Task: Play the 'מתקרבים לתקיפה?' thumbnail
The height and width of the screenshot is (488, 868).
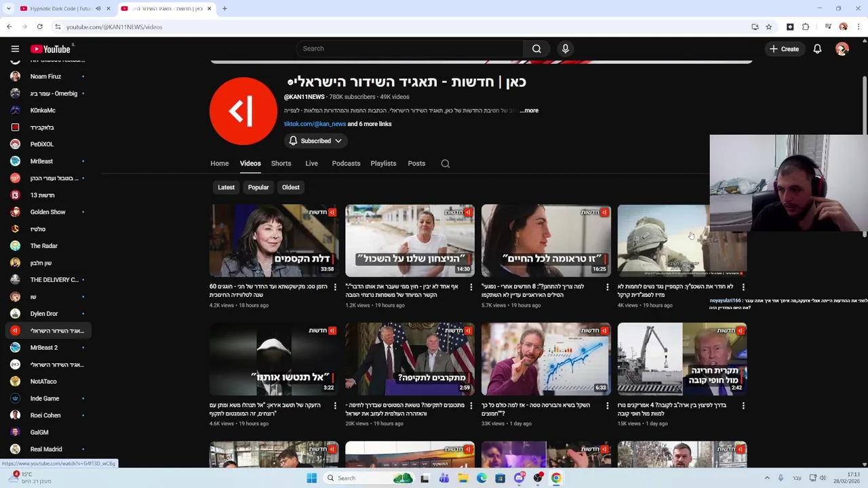Action: (x=410, y=359)
